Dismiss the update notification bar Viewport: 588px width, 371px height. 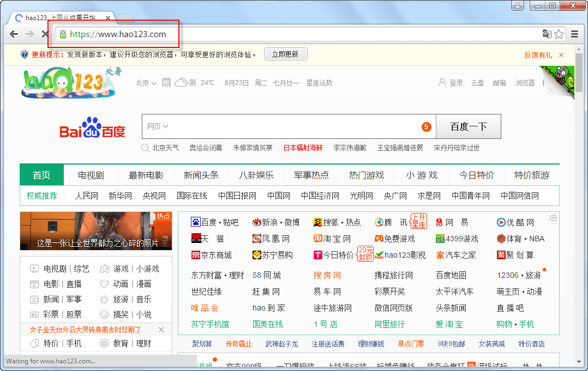coord(561,55)
